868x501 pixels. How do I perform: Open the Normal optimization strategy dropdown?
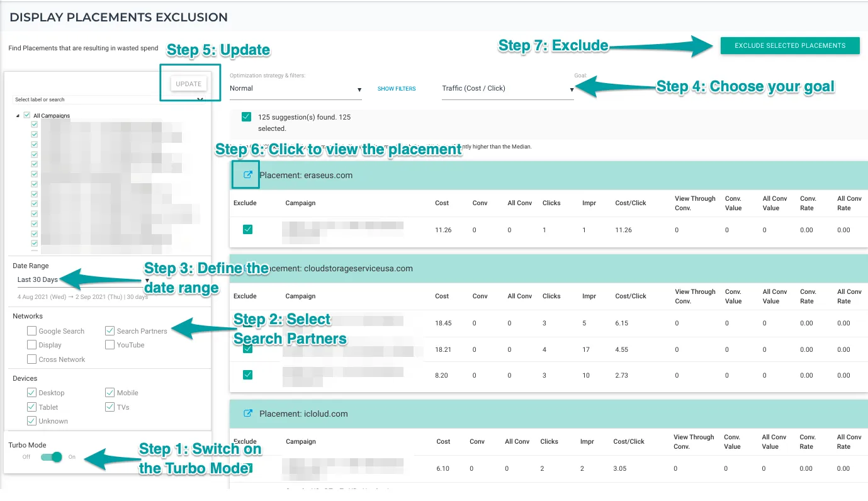[295, 89]
